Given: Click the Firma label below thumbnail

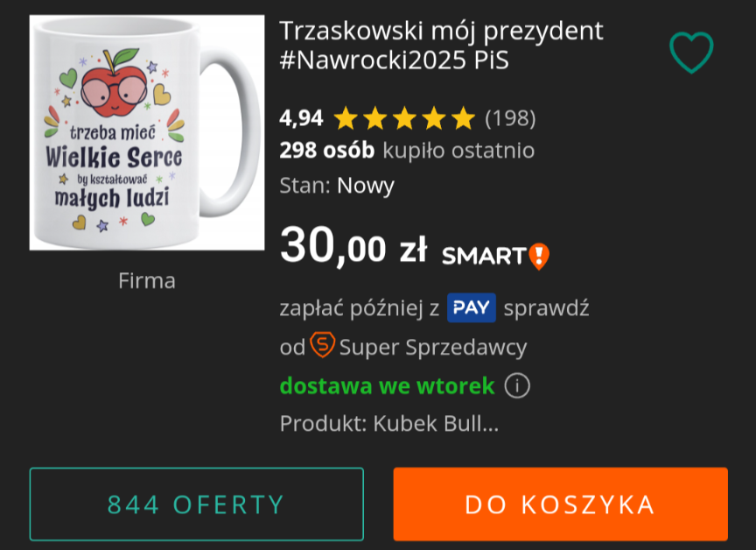Looking at the screenshot, I should coord(147,281).
